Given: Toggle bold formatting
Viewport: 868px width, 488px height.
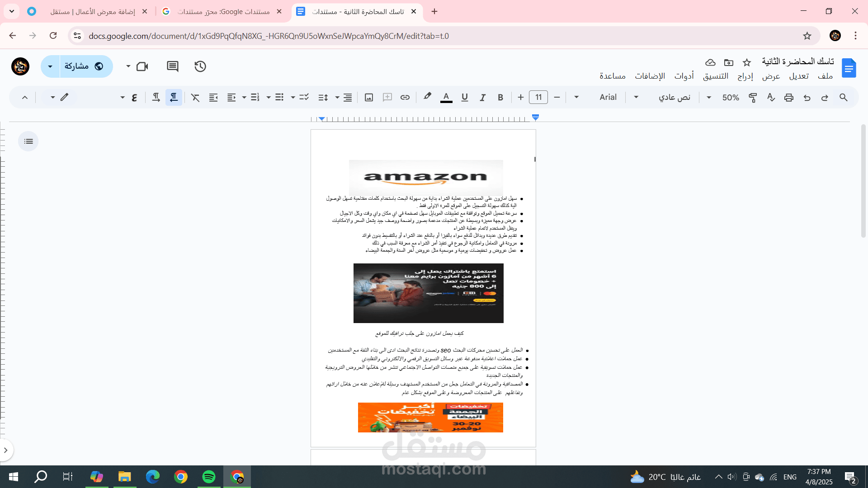Looking at the screenshot, I should (x=500, y=97).
